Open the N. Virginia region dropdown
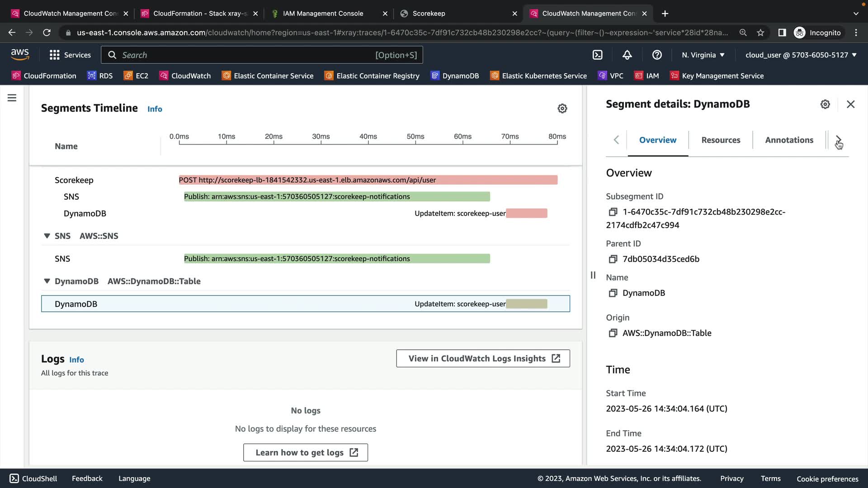Viewport: 868px width, 488px height. pos(703,55)
